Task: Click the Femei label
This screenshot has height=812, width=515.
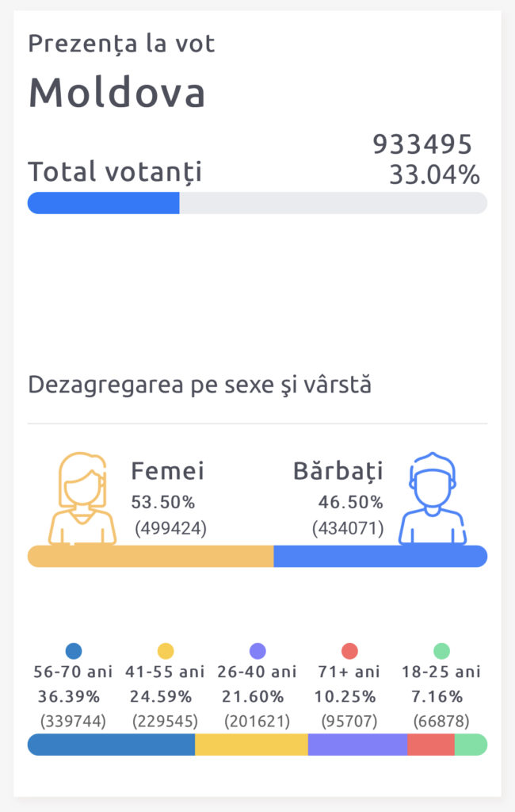Action: pyautogui.click(x=167, y=471)
